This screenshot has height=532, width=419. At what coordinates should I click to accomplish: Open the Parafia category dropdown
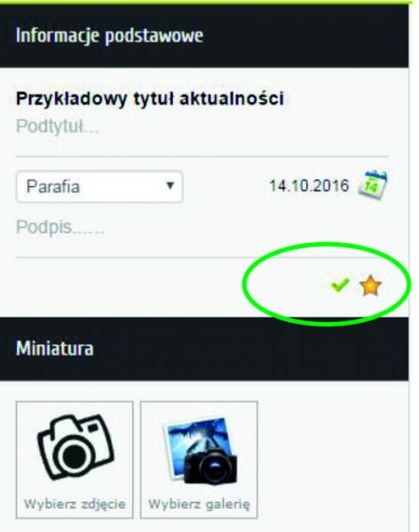pos(99,186)
